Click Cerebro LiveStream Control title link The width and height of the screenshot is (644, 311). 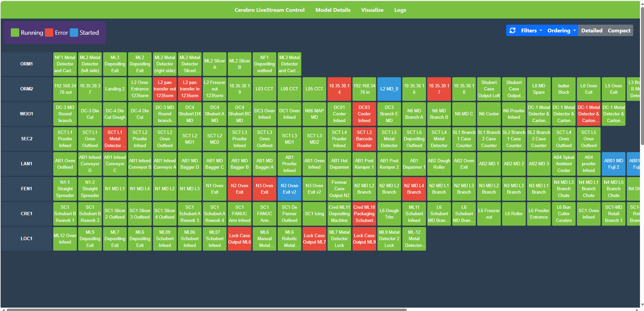tap(269, 10)
